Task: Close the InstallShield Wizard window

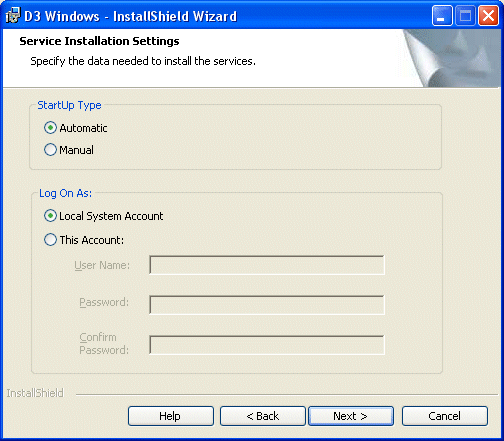Action: pyautogui.click(x=488, y=16)
